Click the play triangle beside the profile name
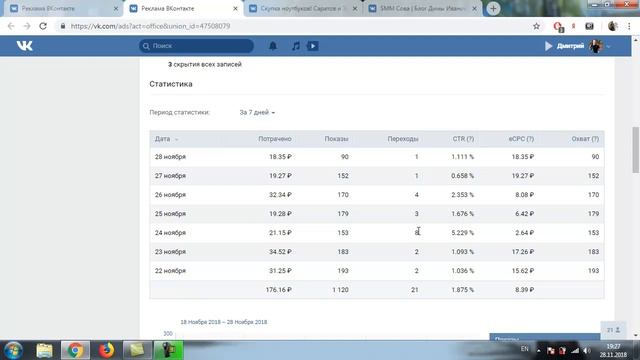This screenshot has width=640, height=360. pos(549,46)
